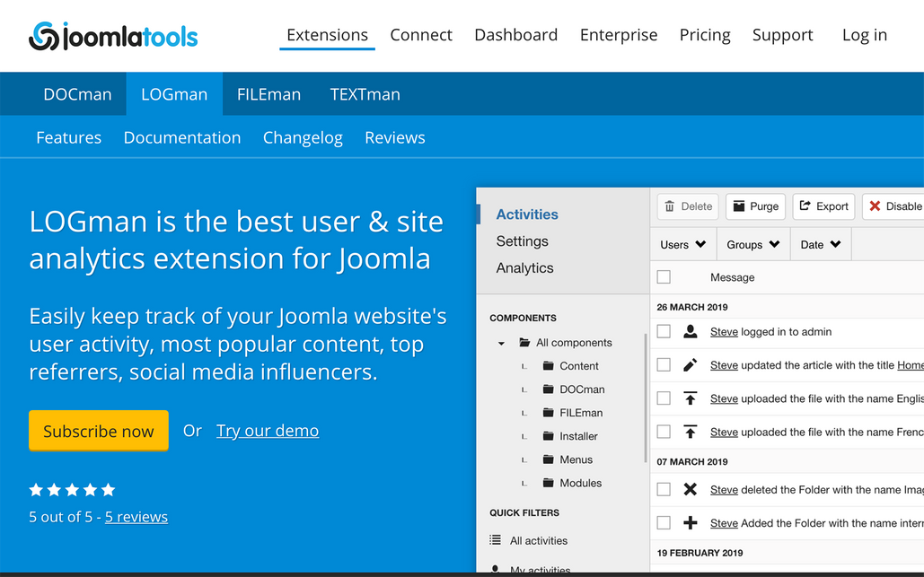924x577 pixels.
Task: Open the Documentation link
Action: pos(182,138)
